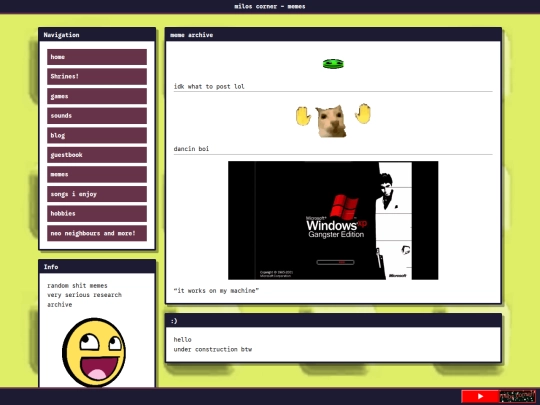This screenshot has height=405, width=540.
Task: Click the dancing cat head image
Action: coord(331,121)
